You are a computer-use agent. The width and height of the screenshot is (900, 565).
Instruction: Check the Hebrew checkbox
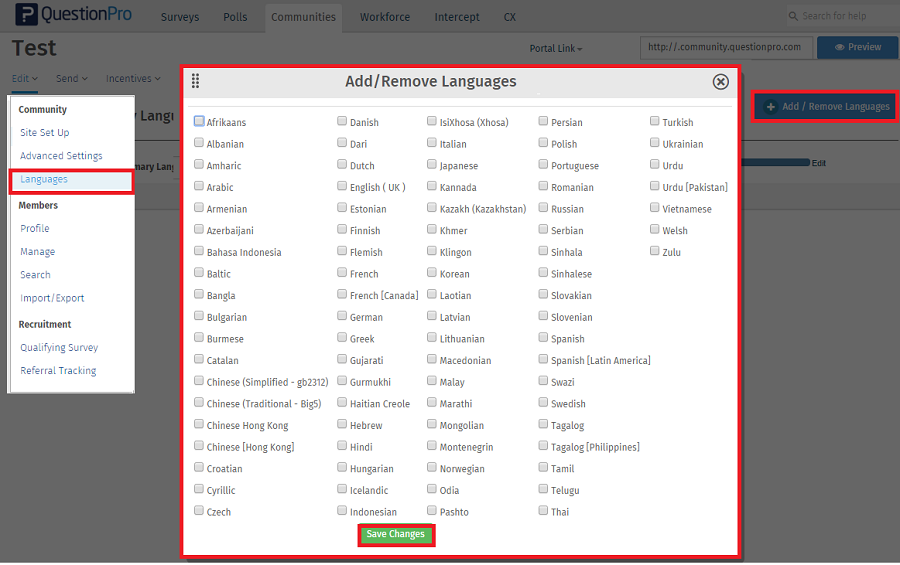(x=342, y=424)
